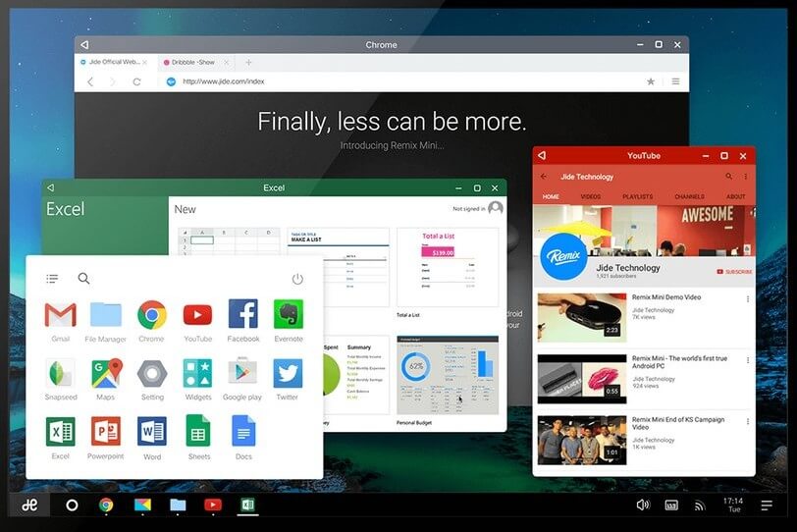
Task: Open the Powerpoint app
Action: pos(106,432)
